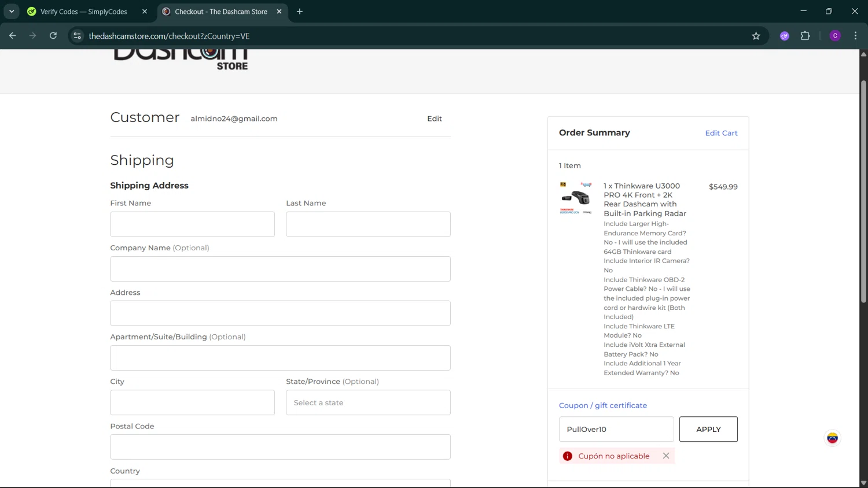The height and width of the screenshot is (488, 868).
Task: Open Chrome three-dot menu
Action: (x=855, y=36)
